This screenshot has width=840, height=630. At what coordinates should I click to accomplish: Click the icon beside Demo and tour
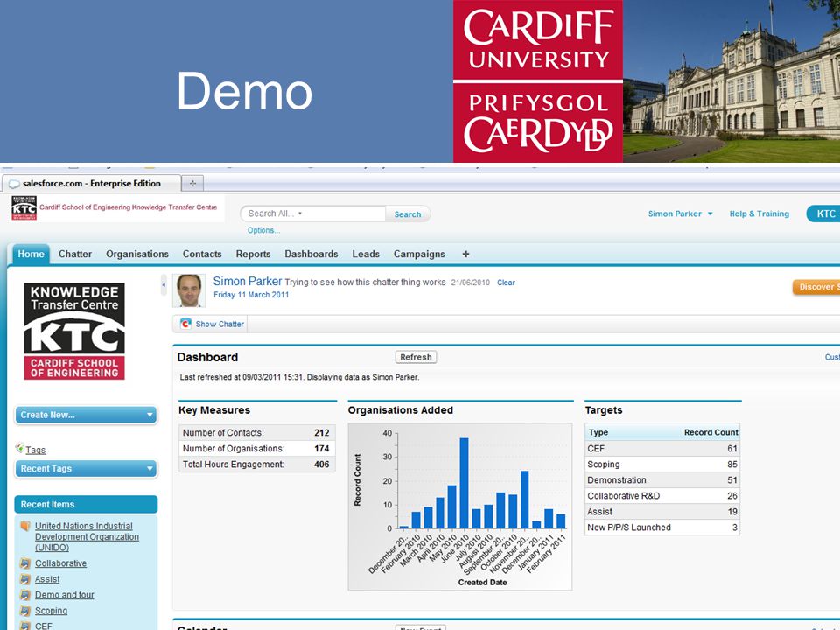[x=25, y=595]
